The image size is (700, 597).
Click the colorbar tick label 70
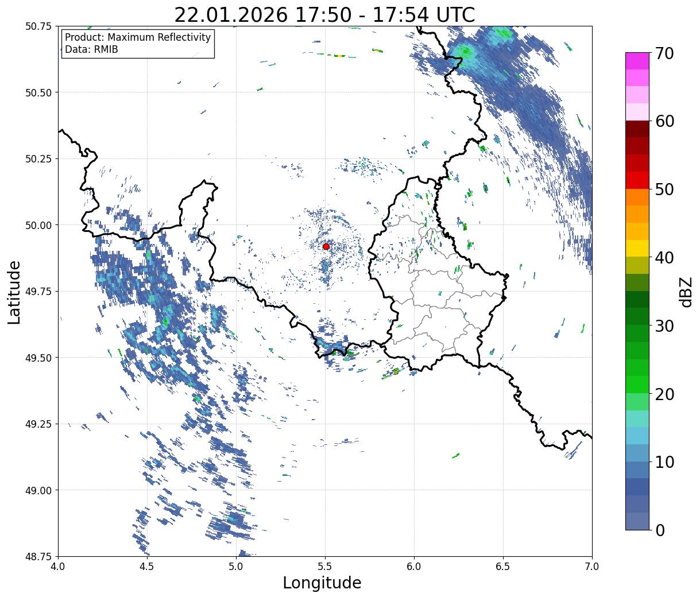pos(664,53)
